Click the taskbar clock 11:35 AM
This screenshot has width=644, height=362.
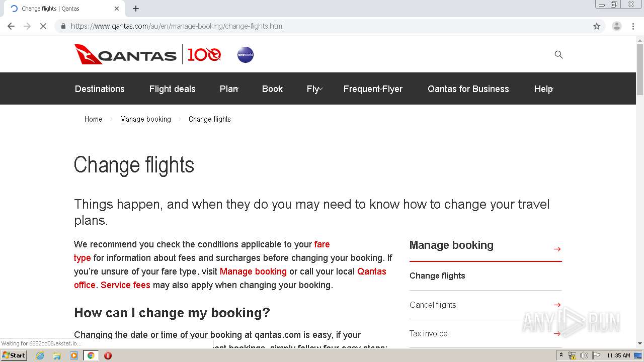click(x=618, y=355)
